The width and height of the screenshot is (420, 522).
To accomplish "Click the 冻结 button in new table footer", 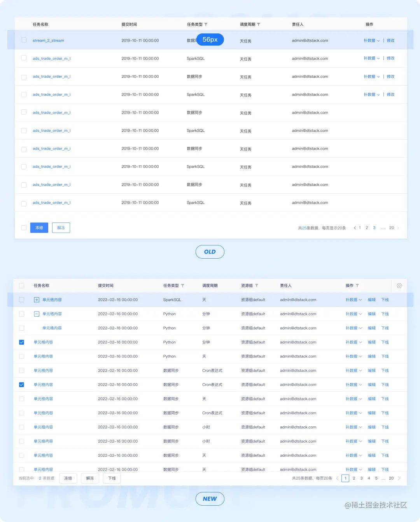I will pyautogui.click(x=68, y=478).
